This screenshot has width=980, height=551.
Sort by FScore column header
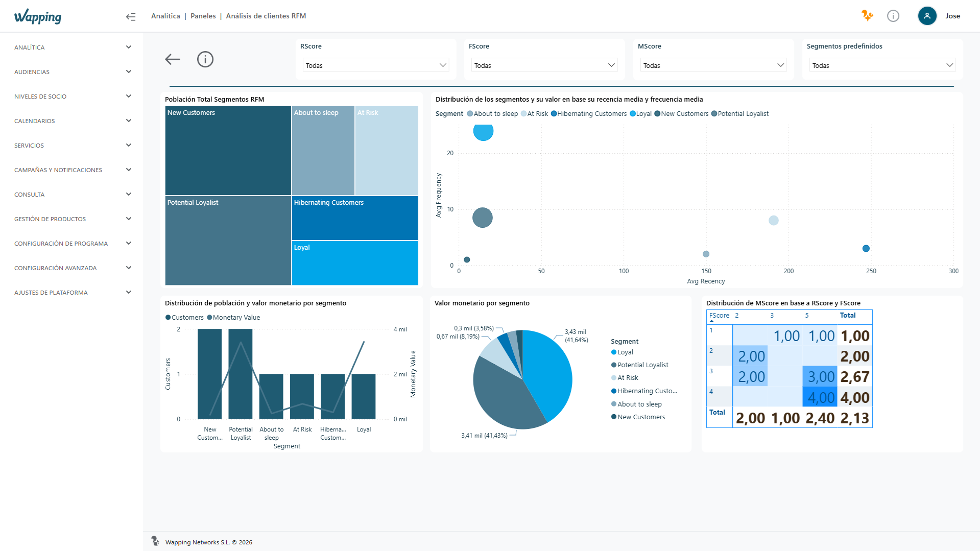pos(719,316)
